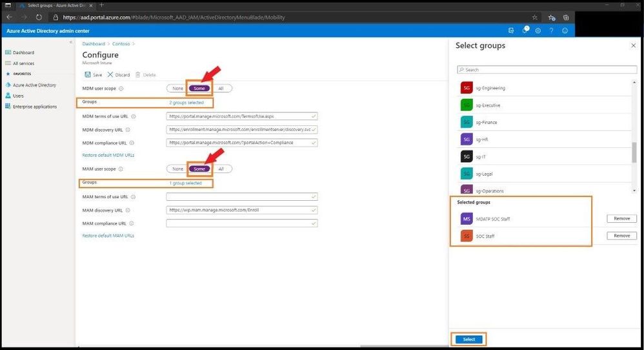Select the sg-HR group

(x=545, y=139)
